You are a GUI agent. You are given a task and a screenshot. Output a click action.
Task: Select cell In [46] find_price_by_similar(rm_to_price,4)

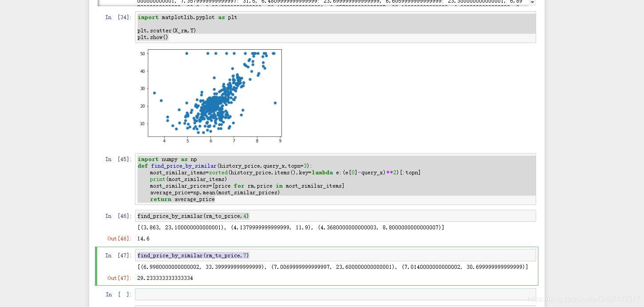tap(335, 216)
